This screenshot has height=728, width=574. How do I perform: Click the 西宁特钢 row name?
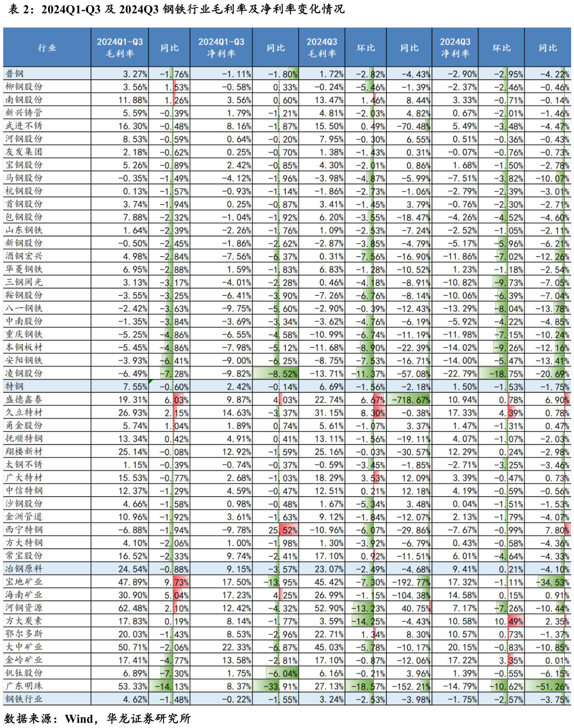coord(24,530)
